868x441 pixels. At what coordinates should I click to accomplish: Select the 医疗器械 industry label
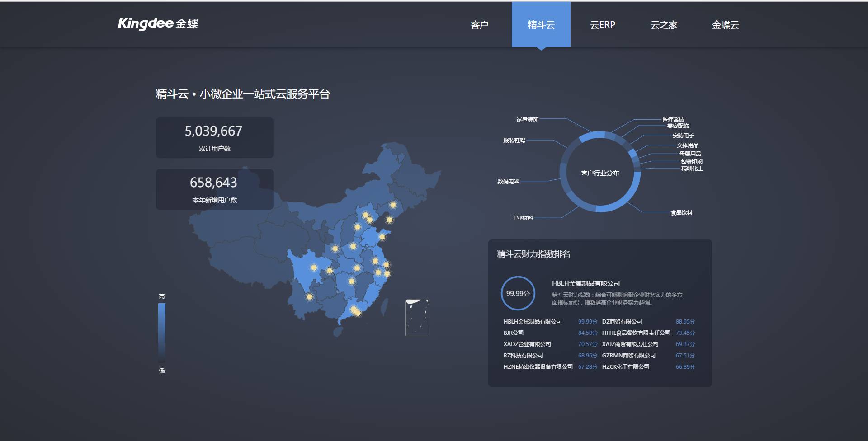click(x=674, y=119)
